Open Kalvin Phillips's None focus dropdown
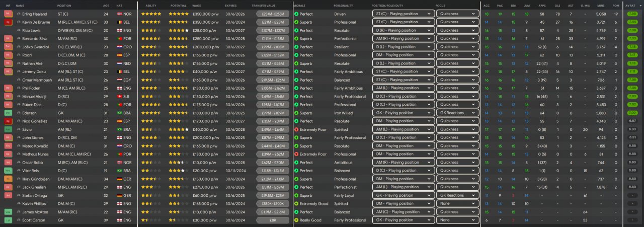The width and height of the screenshot is (644, 227). pyautogui.click(x=457, y=204)
